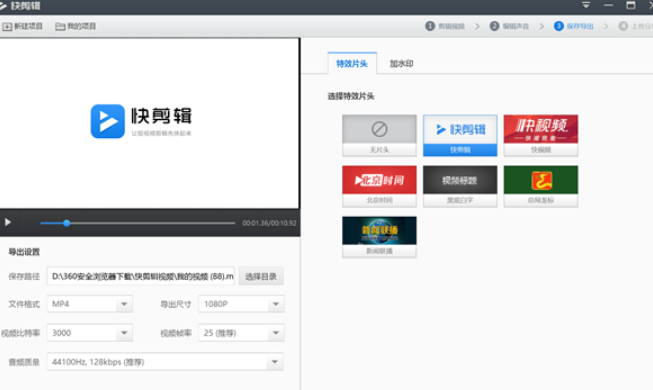This screenshot has height=390, width=653.
Task: Click the 选择目录 choose directory button
Action: [x=261, y=276]
